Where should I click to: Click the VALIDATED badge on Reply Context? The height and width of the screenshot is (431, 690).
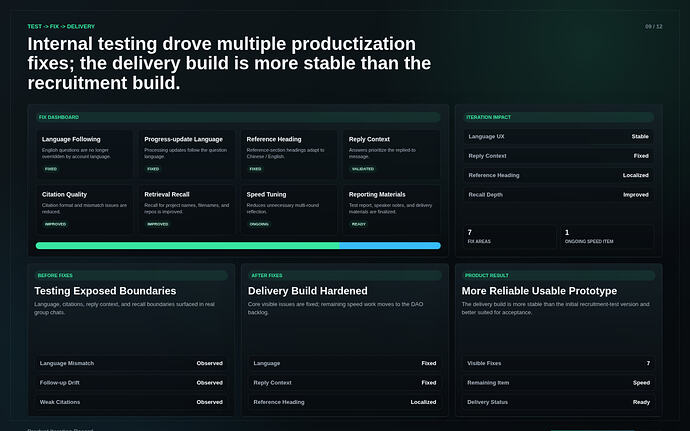pyautogui.click(x=363, y=169)
